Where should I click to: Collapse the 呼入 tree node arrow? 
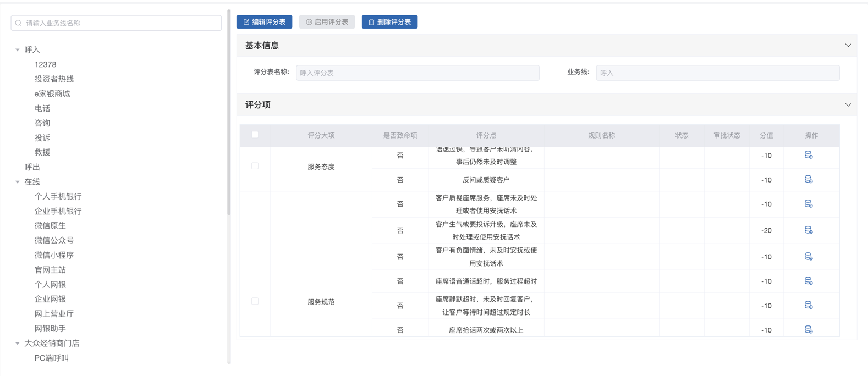point(18,50)
